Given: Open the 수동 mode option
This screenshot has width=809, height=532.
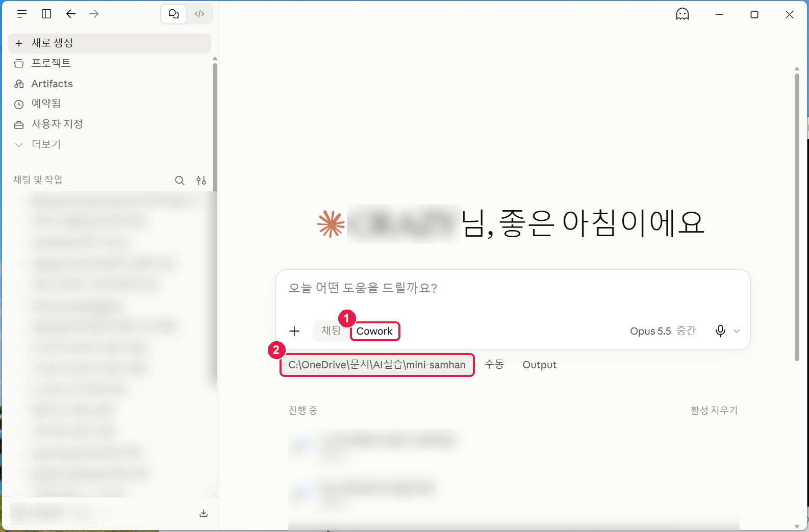Looking at the screenshot, I should (x=494, y=364).
